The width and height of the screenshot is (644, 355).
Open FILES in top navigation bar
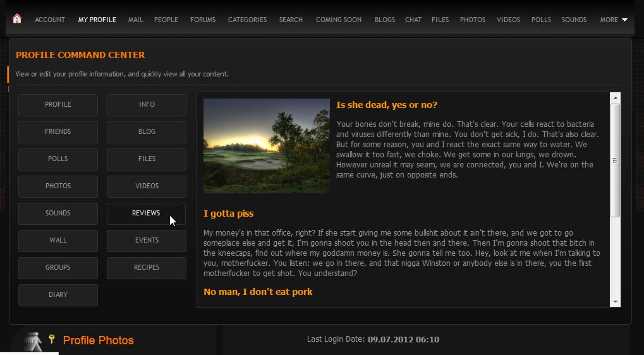click(440, 20)
